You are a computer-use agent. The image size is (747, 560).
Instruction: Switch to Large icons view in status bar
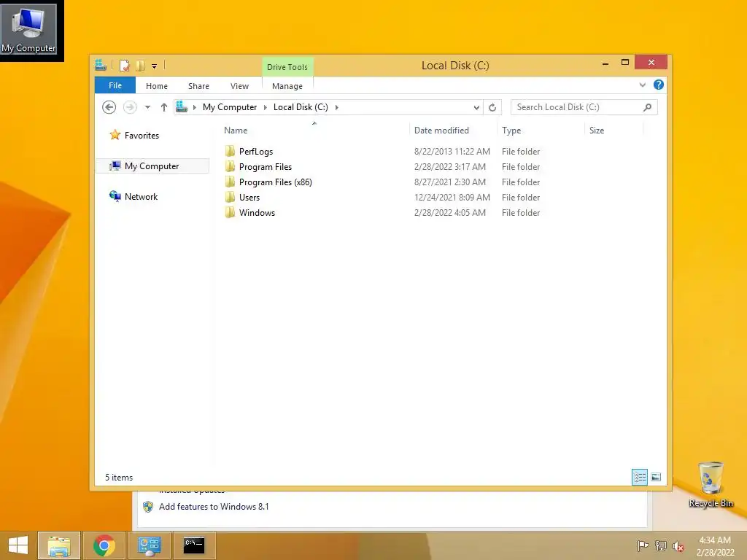point(656,477)
